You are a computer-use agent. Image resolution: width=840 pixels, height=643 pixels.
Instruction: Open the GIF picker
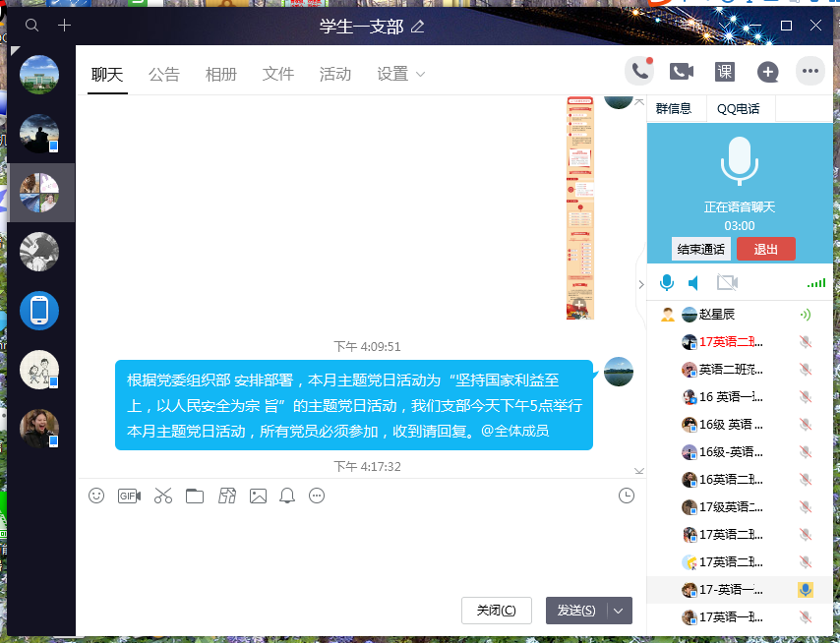[x=129, y=496]
